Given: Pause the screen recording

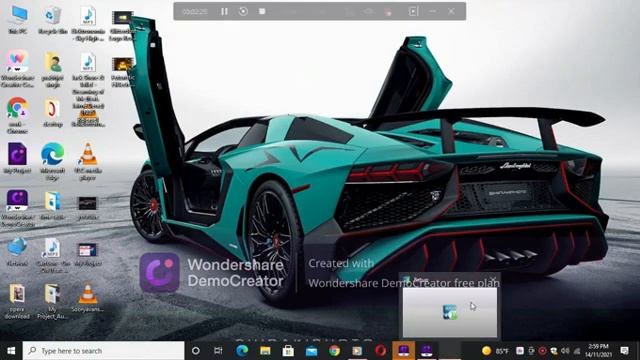Looking at the screenshot, I should [224, 11].
